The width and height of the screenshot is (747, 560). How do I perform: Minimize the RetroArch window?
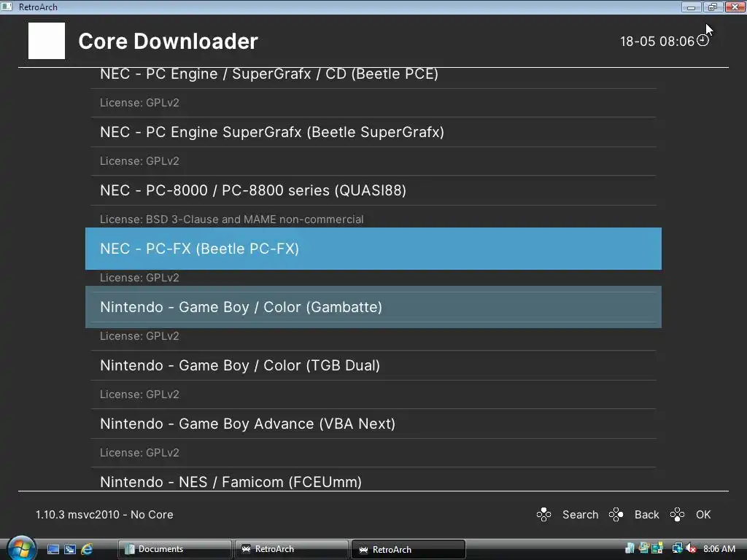691,7
